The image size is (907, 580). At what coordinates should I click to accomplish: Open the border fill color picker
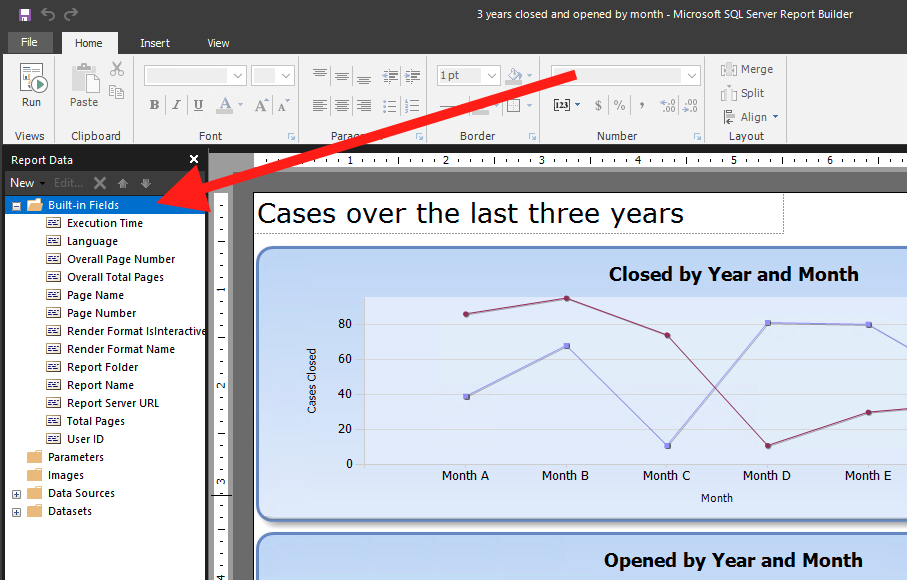click(x=516, y=76)
